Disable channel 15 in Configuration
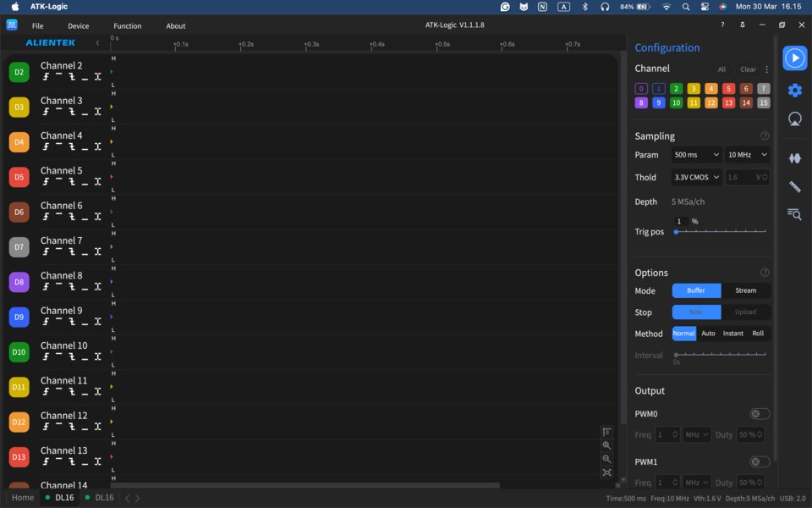Viewport: 812px width, 508px height. pos(763,102)
